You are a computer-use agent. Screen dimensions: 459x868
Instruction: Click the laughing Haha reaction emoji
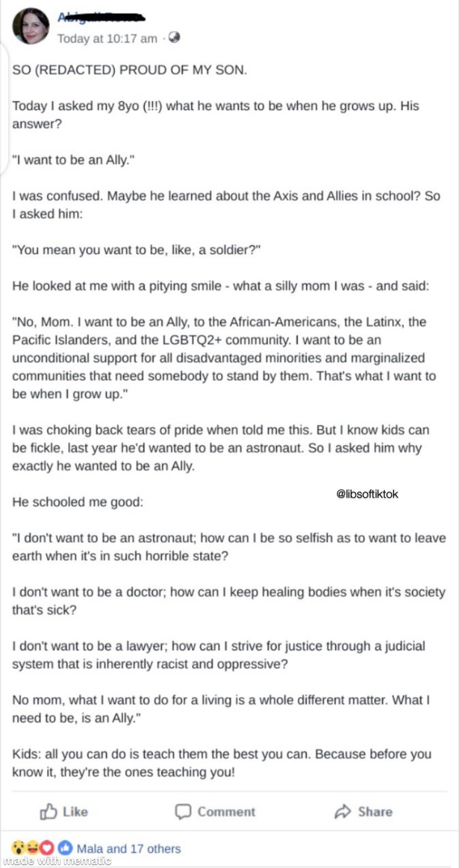[33, 848]
